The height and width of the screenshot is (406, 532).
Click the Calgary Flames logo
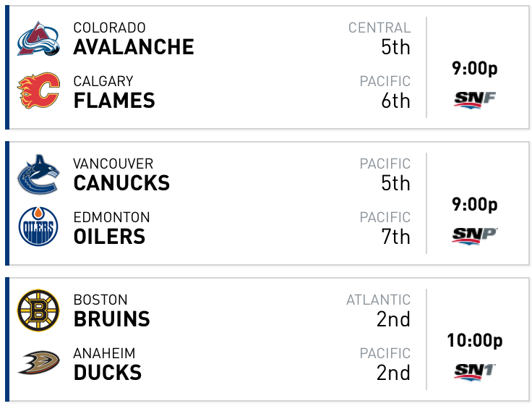click(x=39, y=90)
